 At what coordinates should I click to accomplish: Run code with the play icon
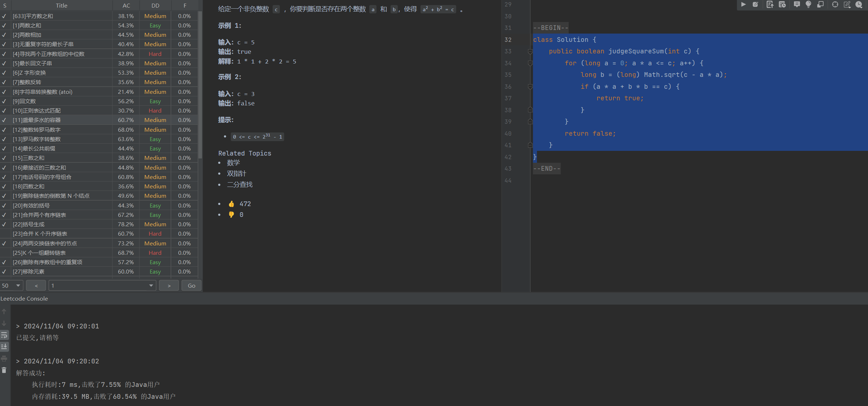743,4
